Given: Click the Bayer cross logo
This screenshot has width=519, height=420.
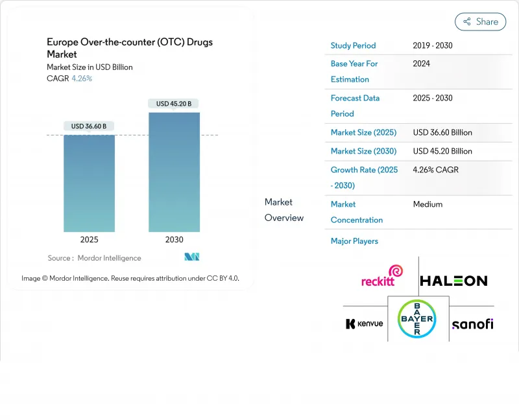Looking at the screenshot, I should tap(418, 319).
